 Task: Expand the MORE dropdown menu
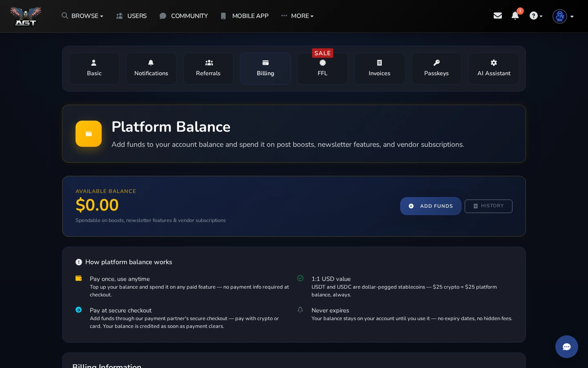[x=297, y=16]
